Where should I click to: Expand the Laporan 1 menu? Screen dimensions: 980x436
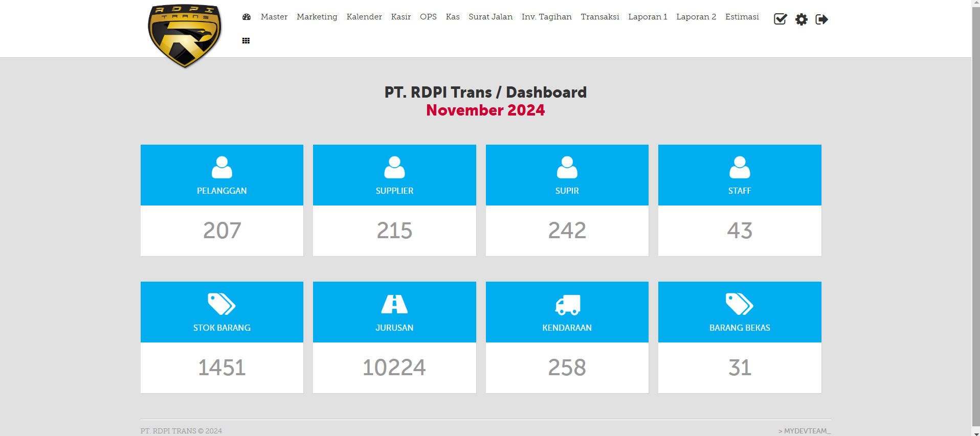tap(648, 17)
